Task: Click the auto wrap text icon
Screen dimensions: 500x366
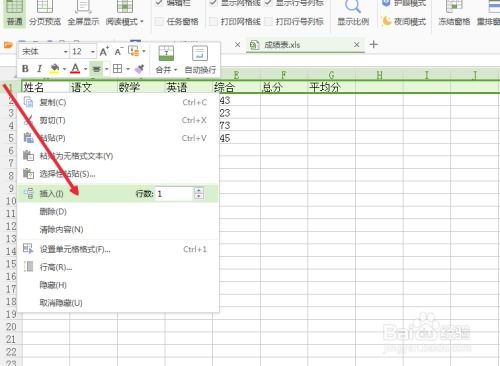Action: (200, 53)
